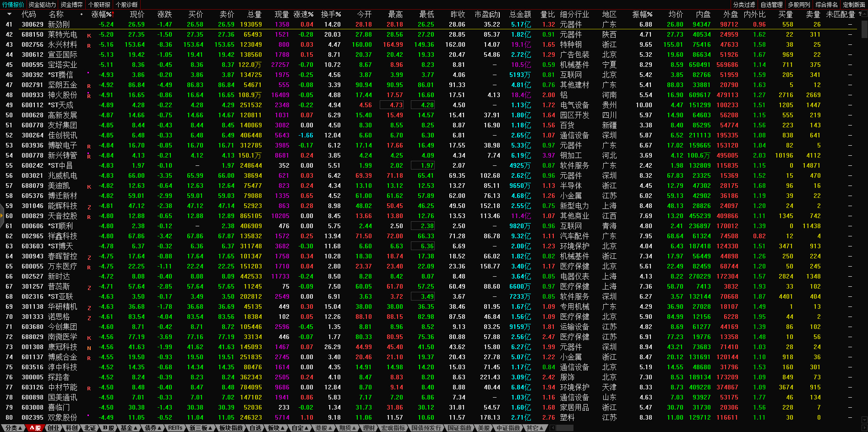Click the N marker next to 康冠科技
868x432 pixels.
pyautogui.click(x=89, y=348)
